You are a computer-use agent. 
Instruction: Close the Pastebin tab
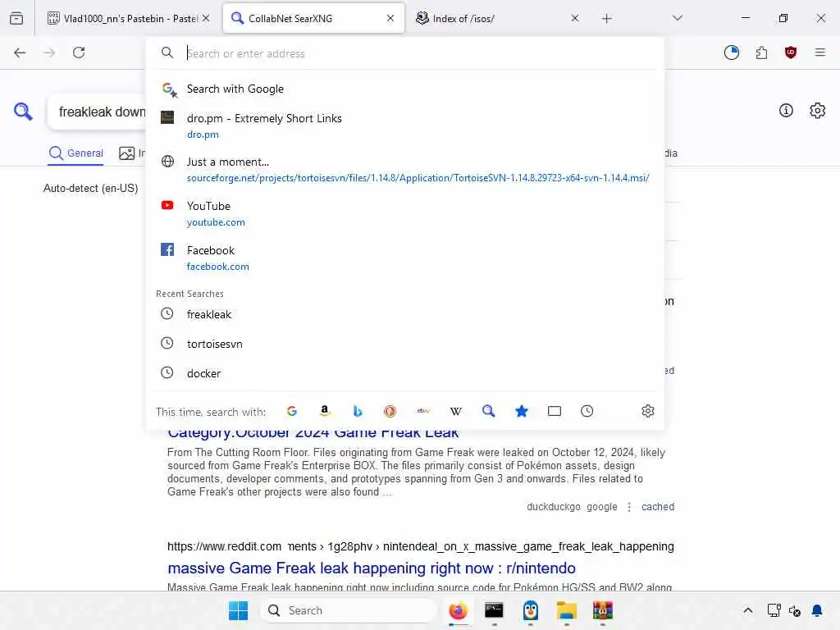206,18
